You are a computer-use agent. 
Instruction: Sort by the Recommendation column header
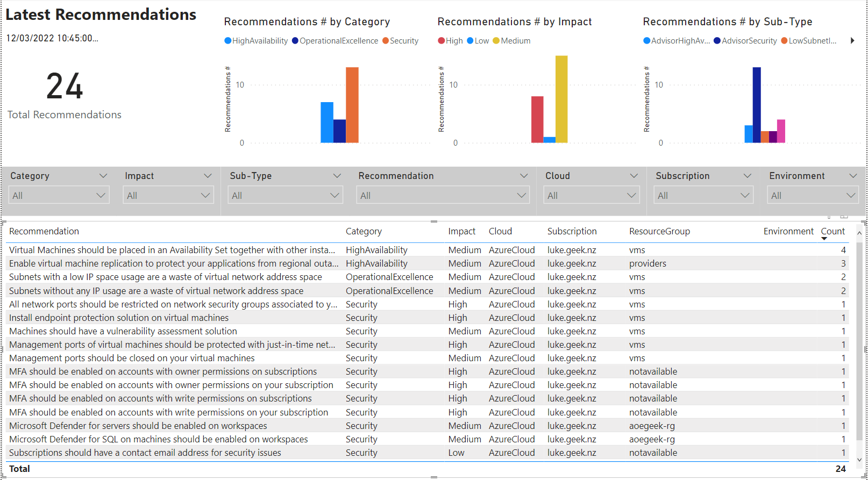44,231
